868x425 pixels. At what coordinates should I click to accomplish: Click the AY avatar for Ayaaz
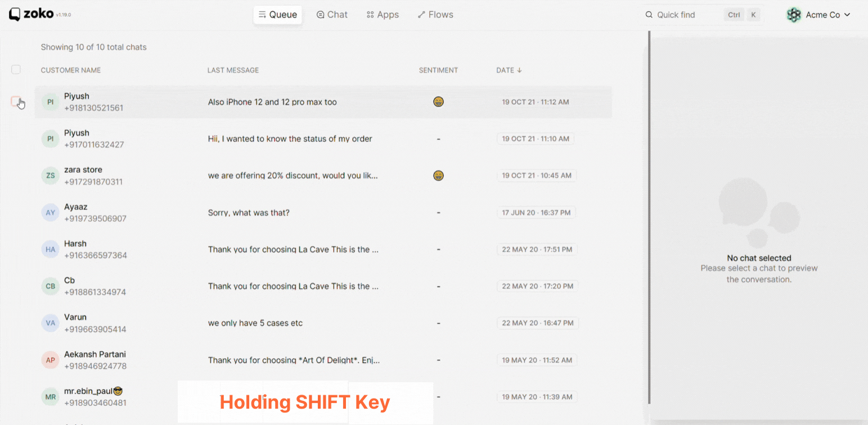pos(51,213)
